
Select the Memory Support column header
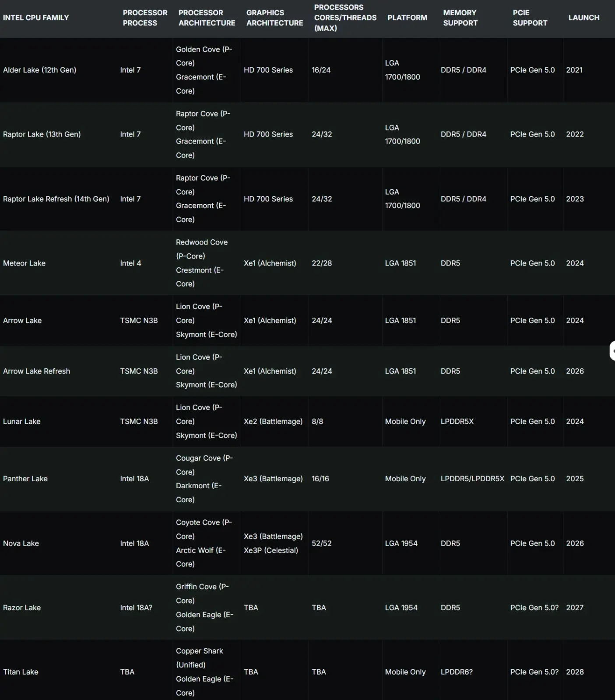click(460, 17)
